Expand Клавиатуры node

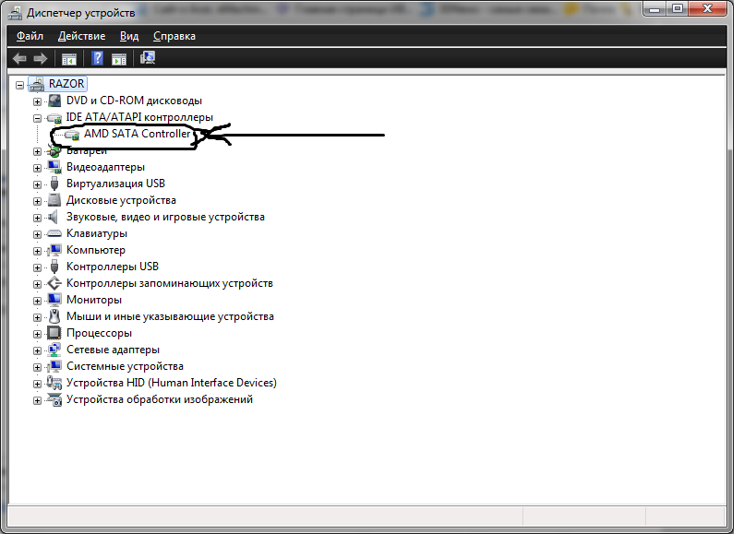pyautogui.click(x=37, y=234)
